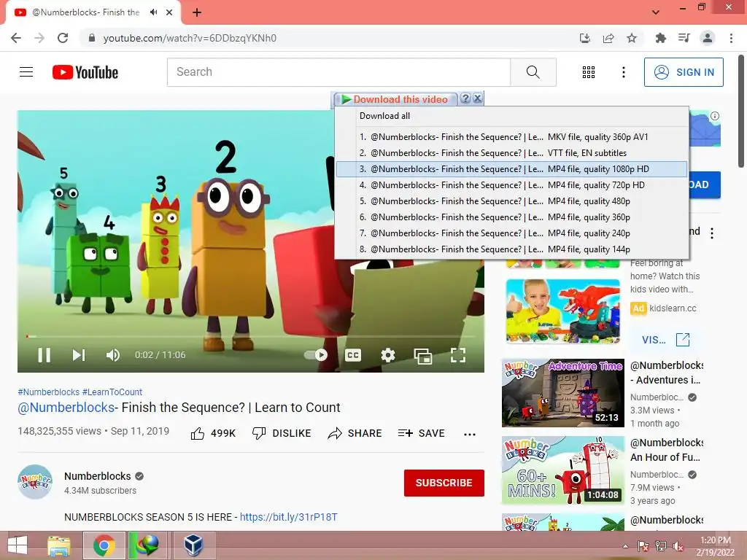The height and width of the screenshot is (560, 747).
Task: Reload the page
Action: point(63,38)
